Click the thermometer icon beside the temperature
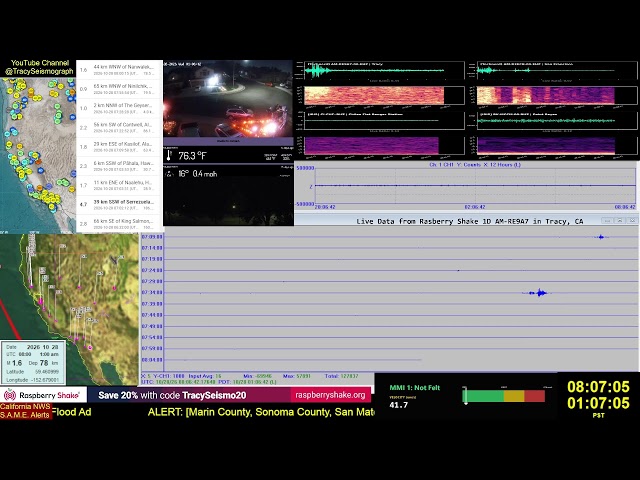The image size is (640, 480). coord(169,156)
